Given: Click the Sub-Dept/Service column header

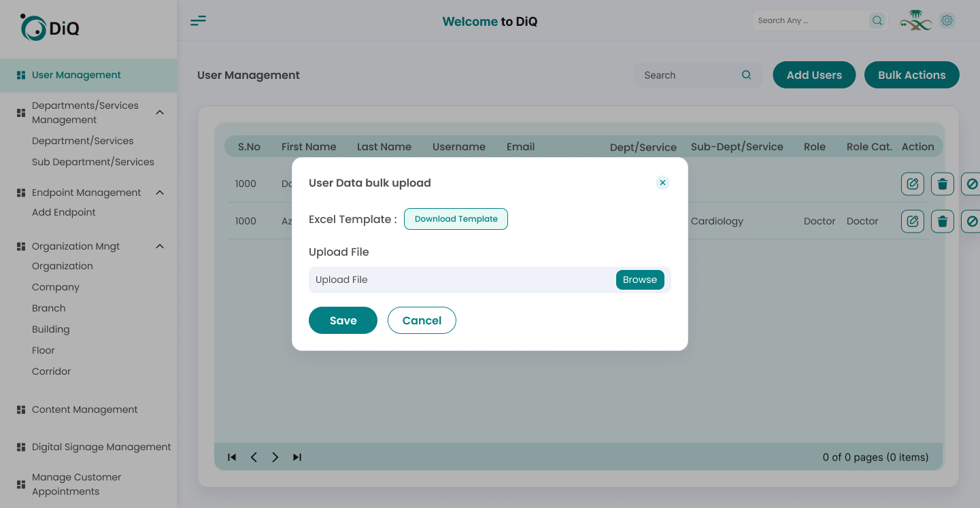Looking at the screenshot, I should coord(737,146).
